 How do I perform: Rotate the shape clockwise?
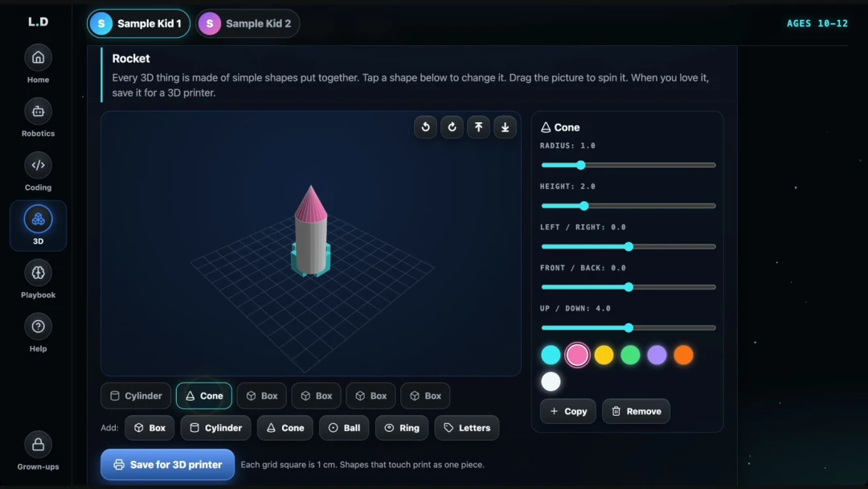tap(452, 127)
